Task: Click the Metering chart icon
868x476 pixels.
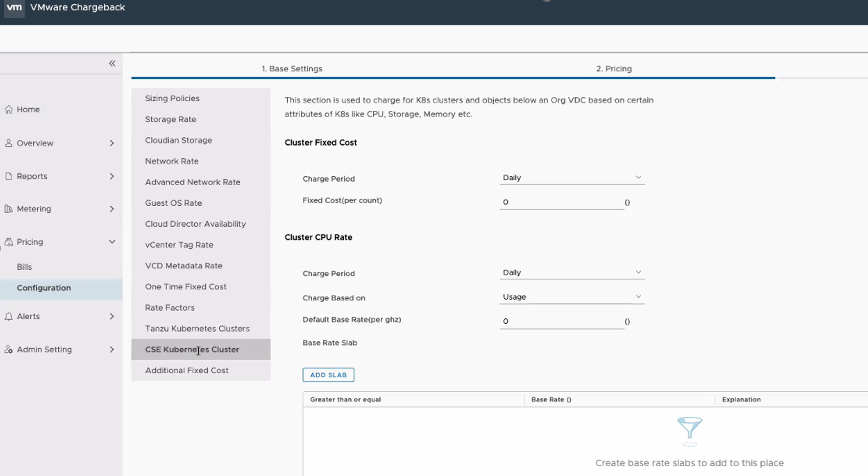Action: (9, 209)
